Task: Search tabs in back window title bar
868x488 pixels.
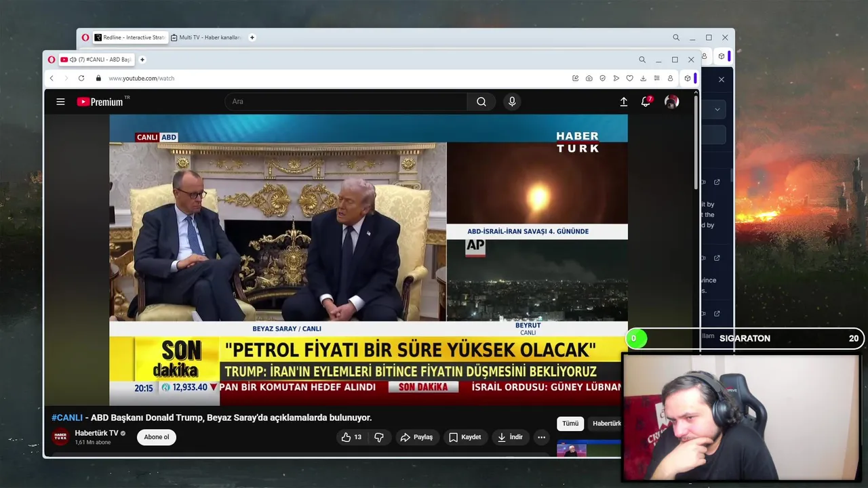Action: 676,38
